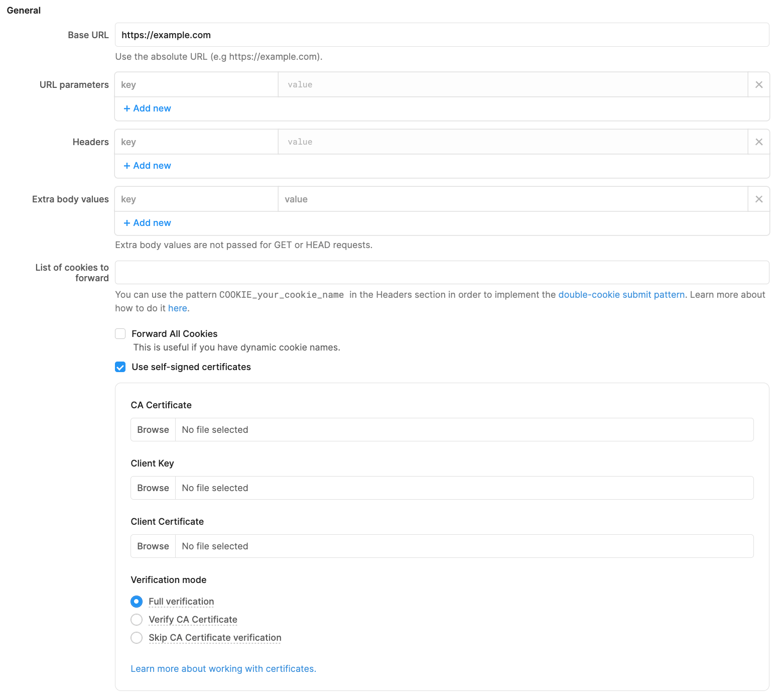Image resolution: width=782 pixels, height=700 pixels.
Task: Select Full verification mode
Action: 137,602
